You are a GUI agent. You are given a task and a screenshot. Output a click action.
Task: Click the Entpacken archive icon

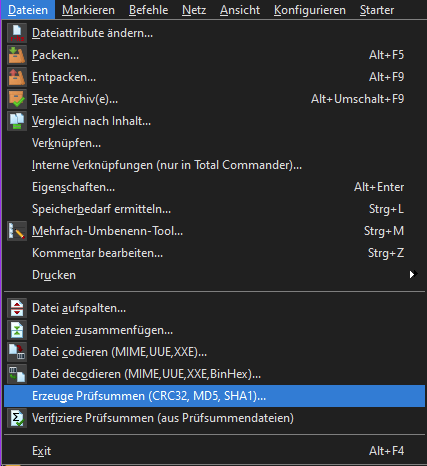coord(17,77)
